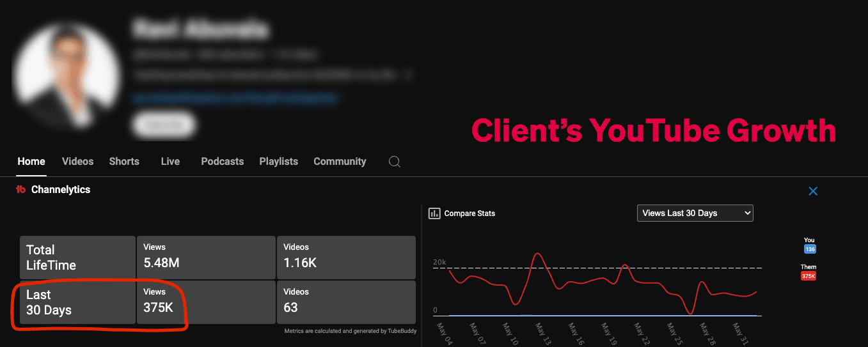
Task: Click the TubeBuddy logo beside Channelytics
Action: 20,190
